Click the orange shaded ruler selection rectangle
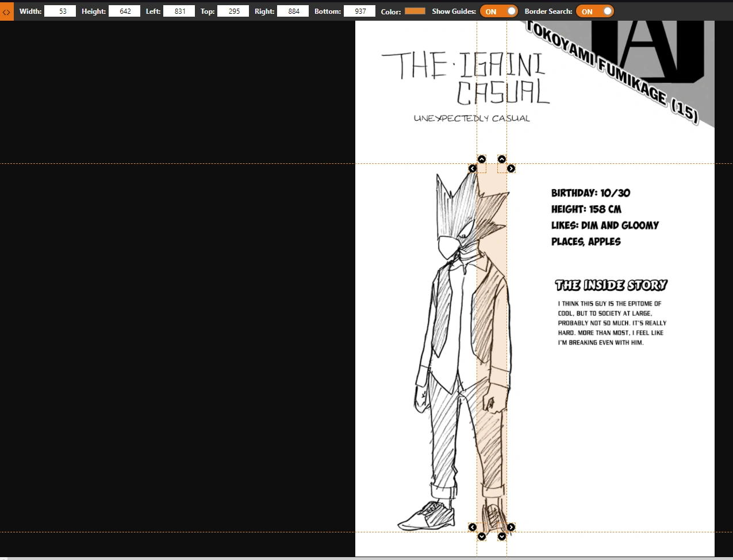 pos(492,348)
